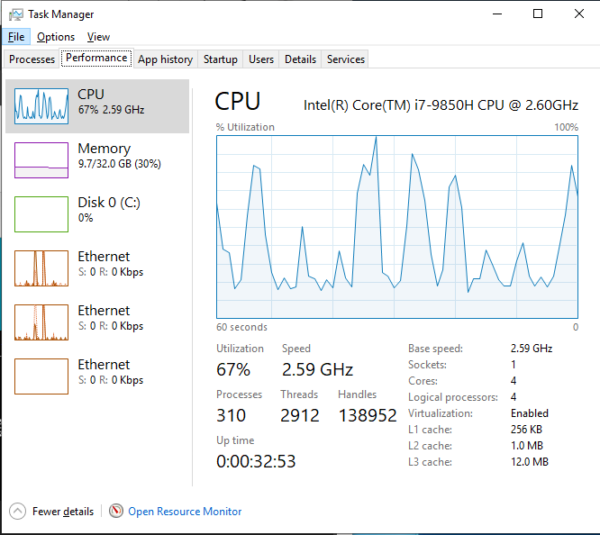Switch to the Processes tab
The image size is (600, 535).
coord(32,59)
